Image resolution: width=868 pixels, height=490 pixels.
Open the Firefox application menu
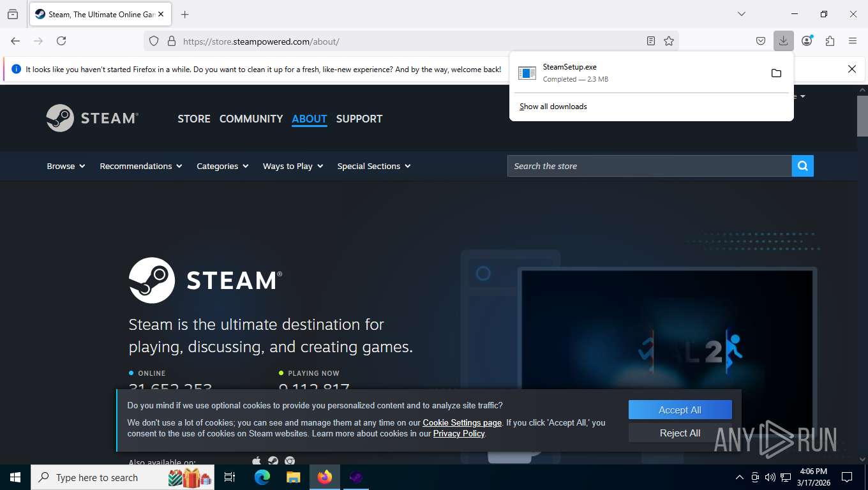pos(853,41)
